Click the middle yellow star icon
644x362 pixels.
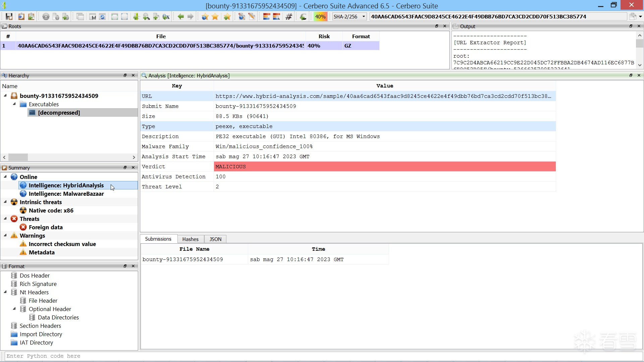click(x=215, y=16)
